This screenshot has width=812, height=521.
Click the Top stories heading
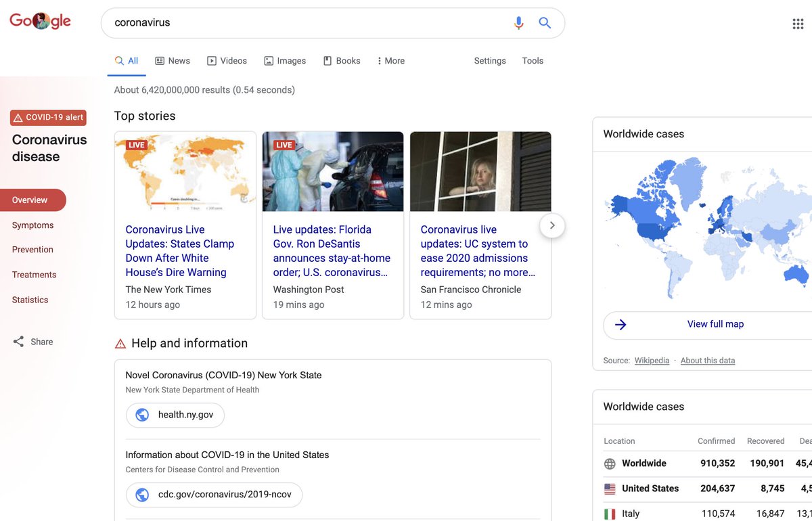coord(145,116)
